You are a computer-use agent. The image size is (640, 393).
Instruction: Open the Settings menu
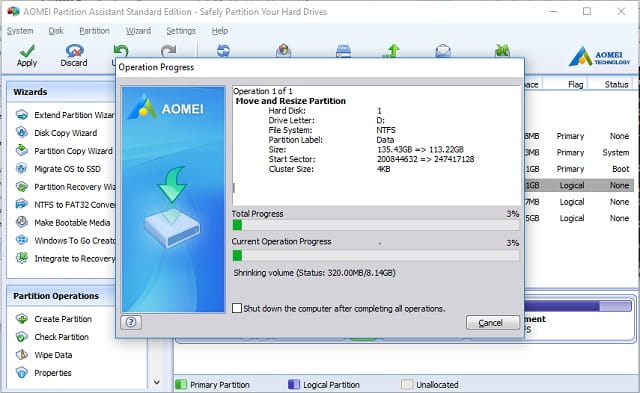181,31
